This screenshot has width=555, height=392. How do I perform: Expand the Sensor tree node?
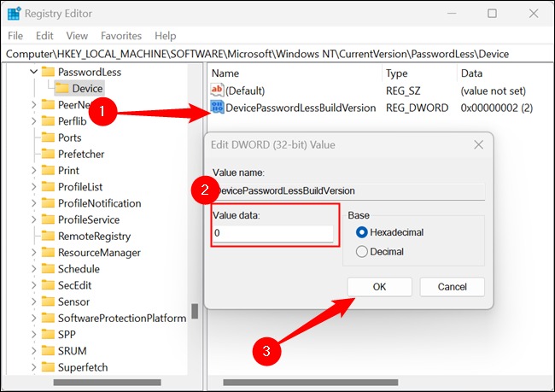[x=33, y=301]
